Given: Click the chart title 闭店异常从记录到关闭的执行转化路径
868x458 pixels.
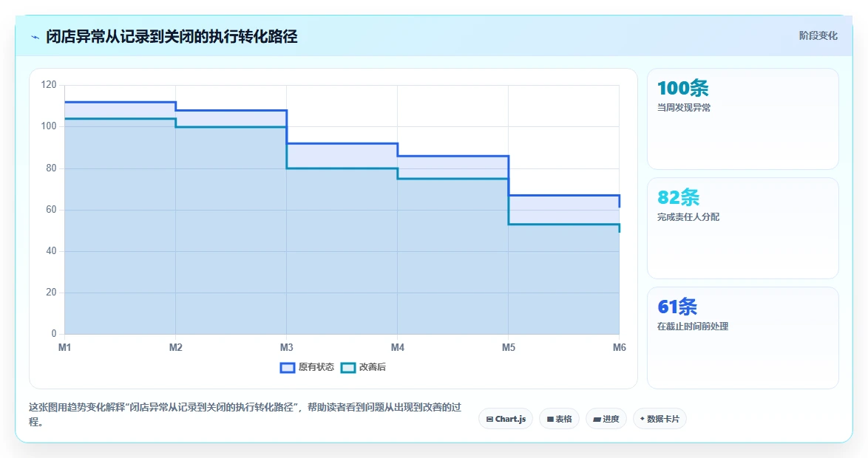Looking at the screenshot, I should 172,36.
